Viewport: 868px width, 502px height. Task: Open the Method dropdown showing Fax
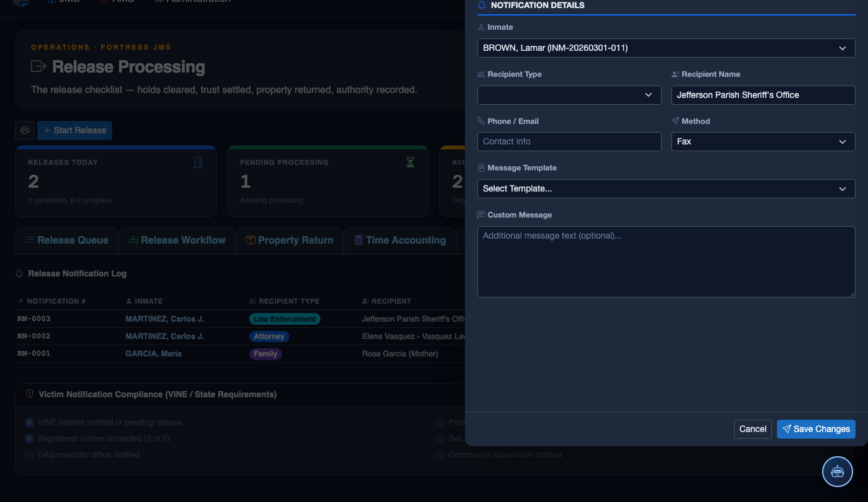763,141
